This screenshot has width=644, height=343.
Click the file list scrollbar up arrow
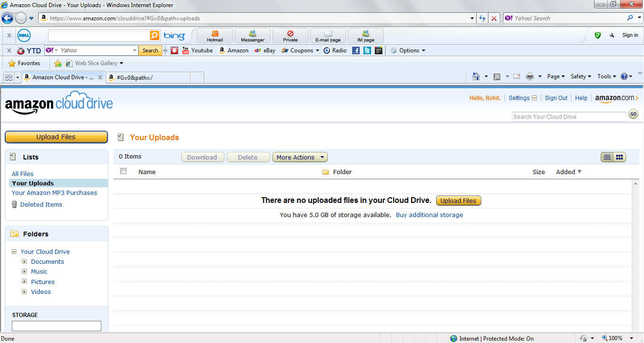636,183
